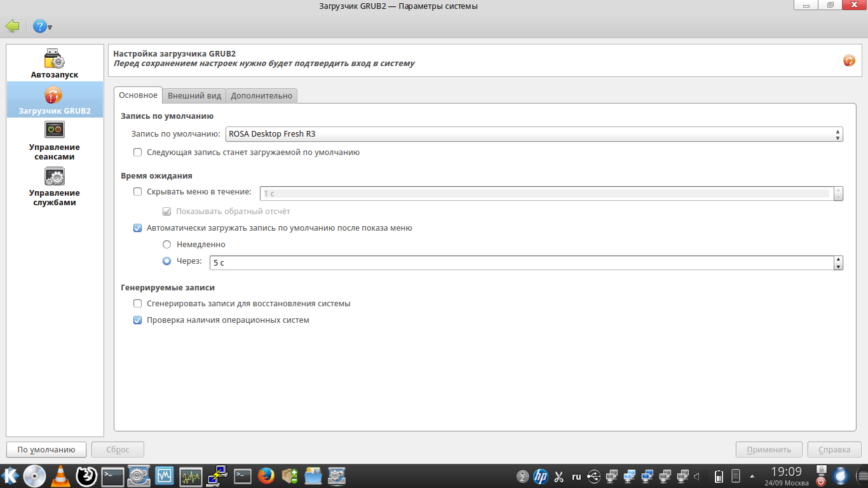Image resolution: width=868 pixels, height=488 pixels.
Task: Enable Сгенерировать записи для восстановления системы
Action: (x=137, y=304)
